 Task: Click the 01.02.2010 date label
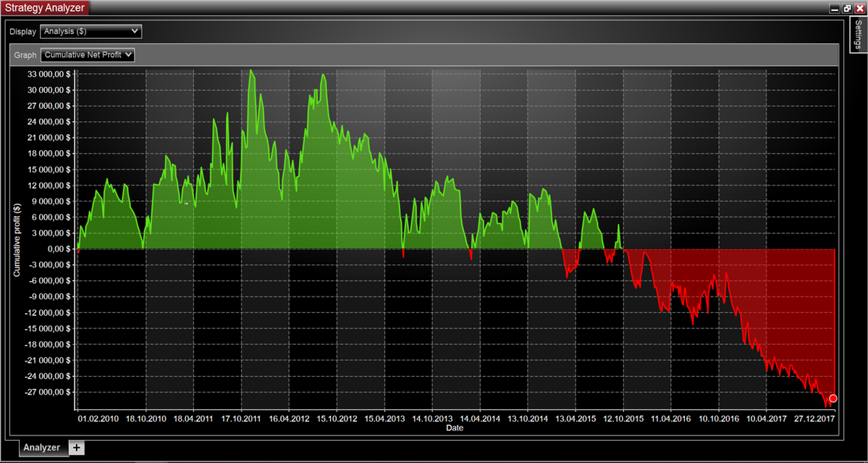click(98, 419)
